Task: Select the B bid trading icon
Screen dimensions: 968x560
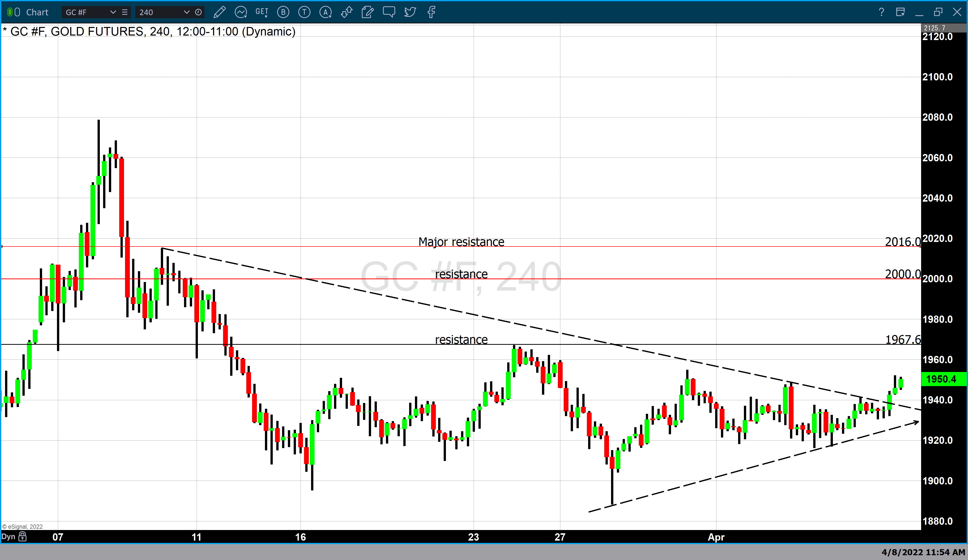Action: (x=283, y=12)
